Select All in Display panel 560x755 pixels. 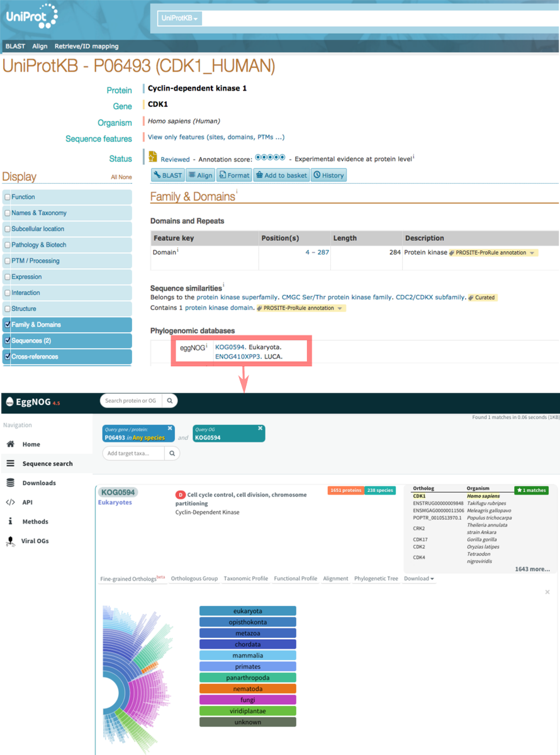(115, 177)
